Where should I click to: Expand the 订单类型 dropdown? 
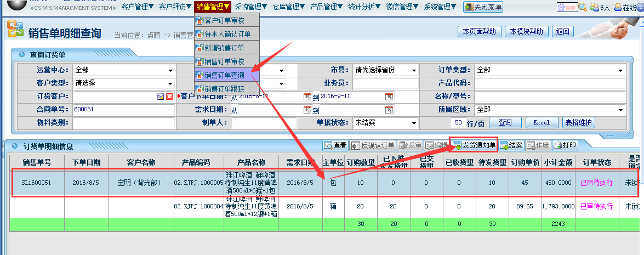coord(620,70)
